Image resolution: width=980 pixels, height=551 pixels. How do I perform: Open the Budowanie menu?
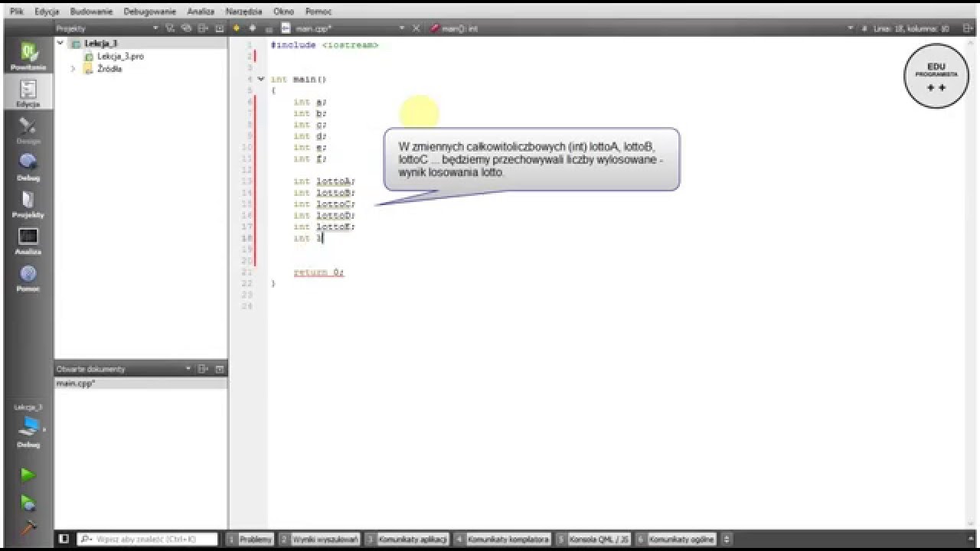pyautogui.click(x=91, y=11)
